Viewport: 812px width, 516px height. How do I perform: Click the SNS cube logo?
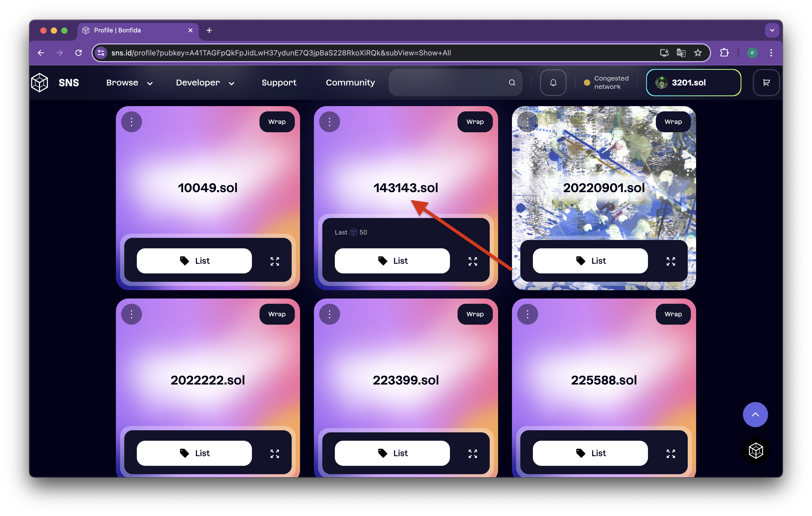(40, 83)
